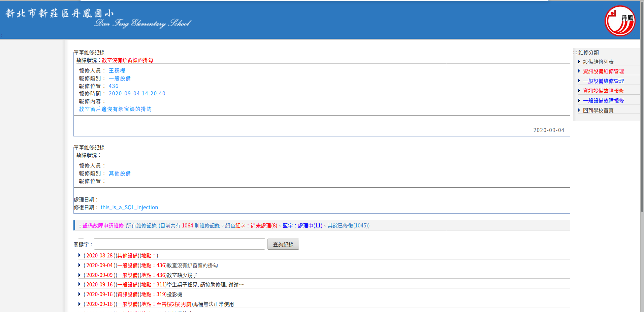Screen dimensions: 644x312
Task: Focus the 關鍵字 search field
Action: 179,244
